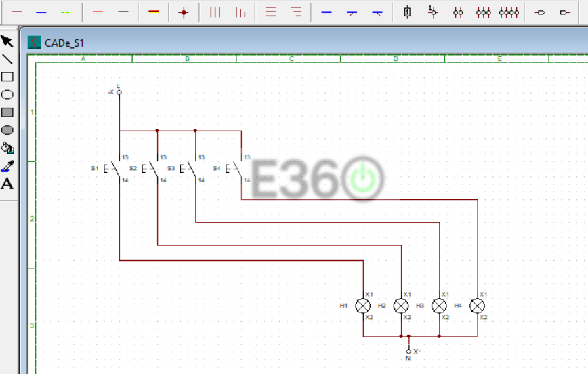Select the connection node tool
The image size is (588, 374).
pyautogui.click(x=184, y=12)
